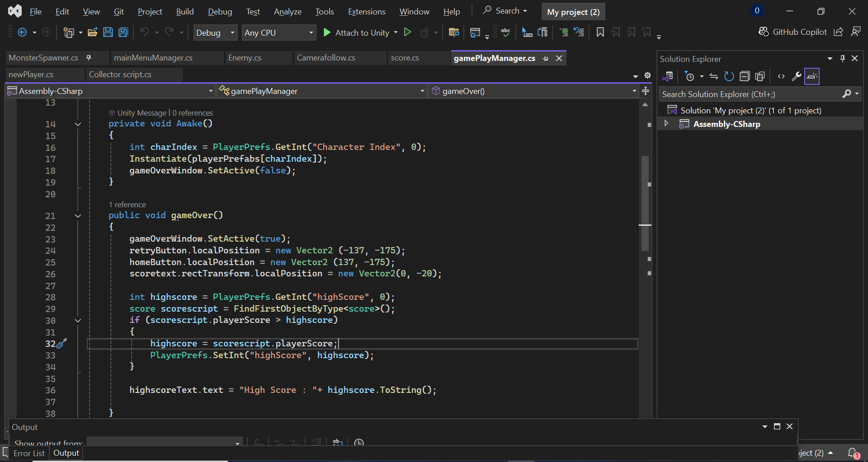
Task: Open the Extensions menu
Action: 366,12
